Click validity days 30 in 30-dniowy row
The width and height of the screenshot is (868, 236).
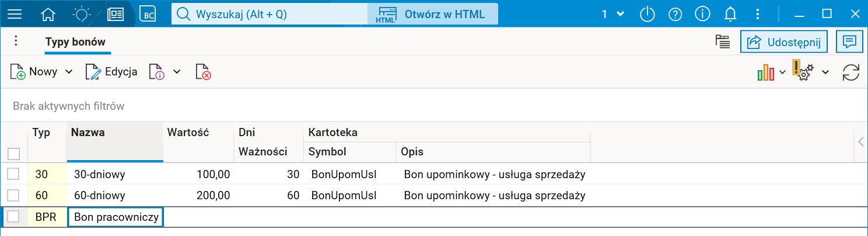coord(269,174)
